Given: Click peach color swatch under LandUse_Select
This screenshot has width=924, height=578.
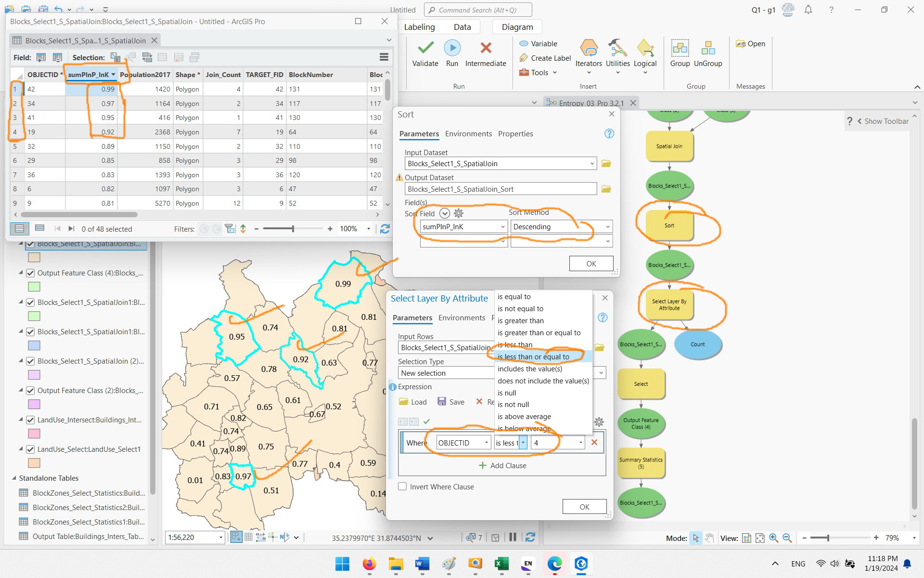Looking at the screenshot, I should coord(34,463).
